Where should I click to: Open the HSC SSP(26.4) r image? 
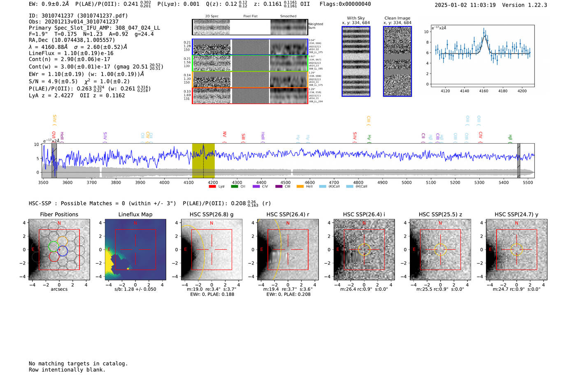[288, 250]
